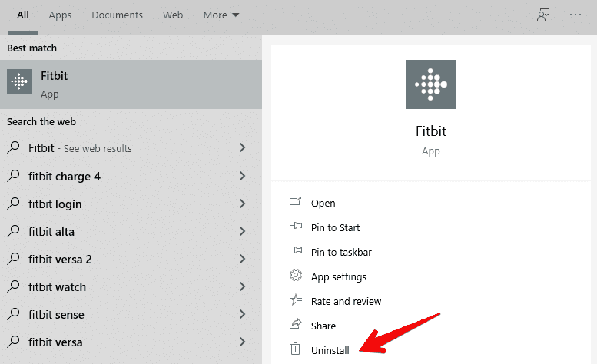
Task: Expand the More dropdown
Action: click(221, 15)
